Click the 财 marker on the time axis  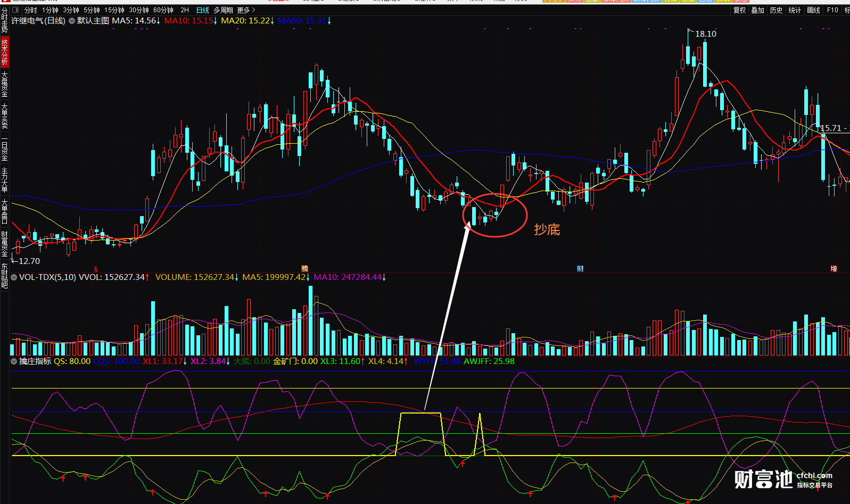pyautogui.click(x=580, y=269)
